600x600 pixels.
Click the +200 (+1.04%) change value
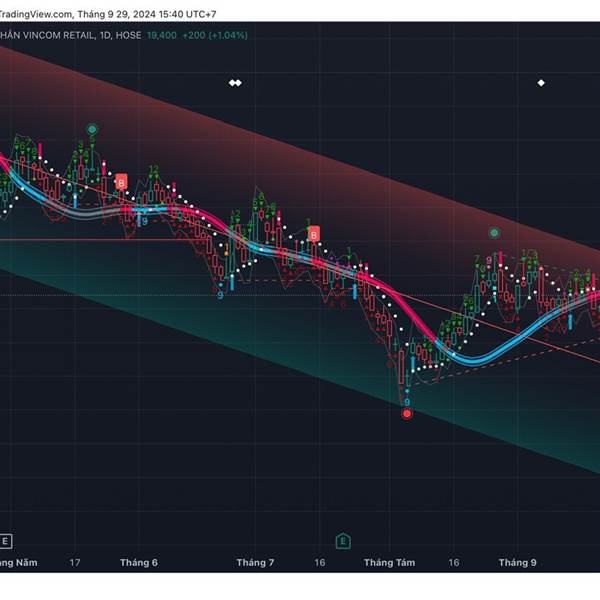pyautogui.click(x=215, y=35)
